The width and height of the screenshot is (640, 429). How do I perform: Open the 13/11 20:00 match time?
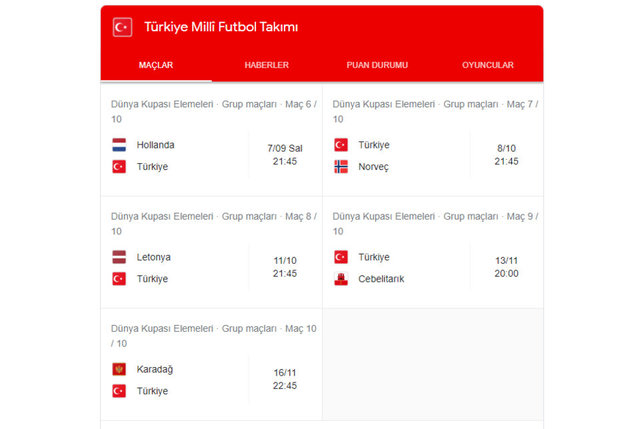(506, 266)
